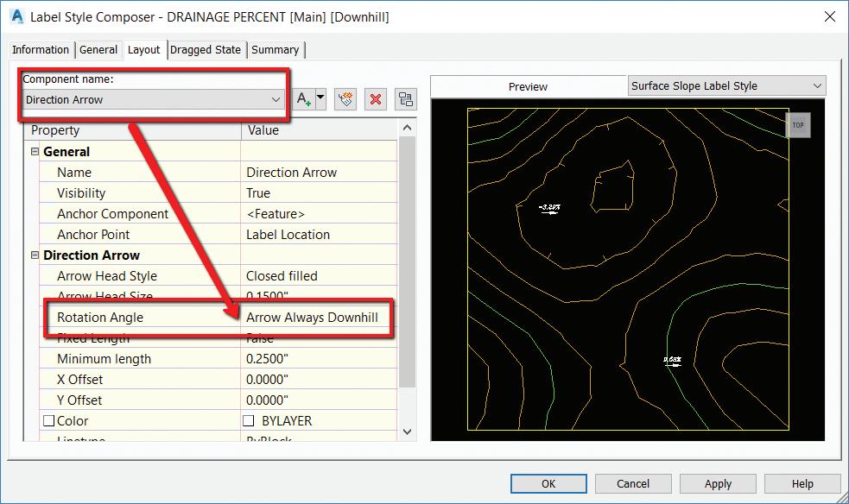Select the Arrow Head Style property row

click(219, 276)
